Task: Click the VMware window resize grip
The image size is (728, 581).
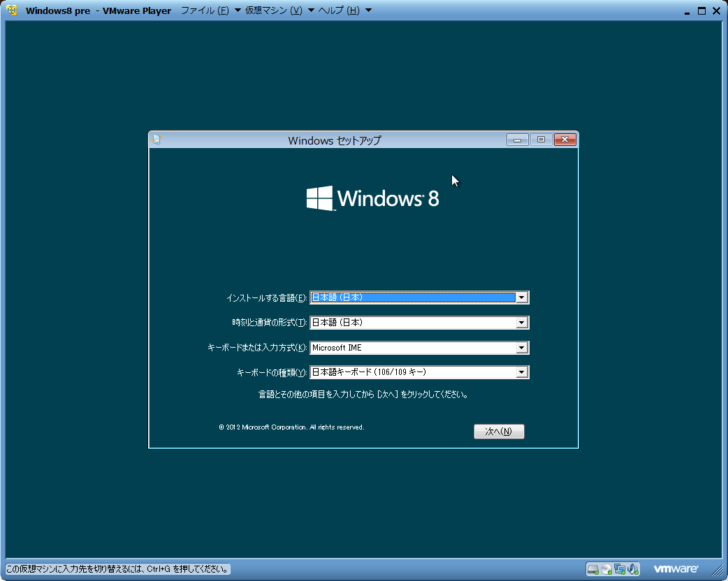Action: (x=718, y=571)
